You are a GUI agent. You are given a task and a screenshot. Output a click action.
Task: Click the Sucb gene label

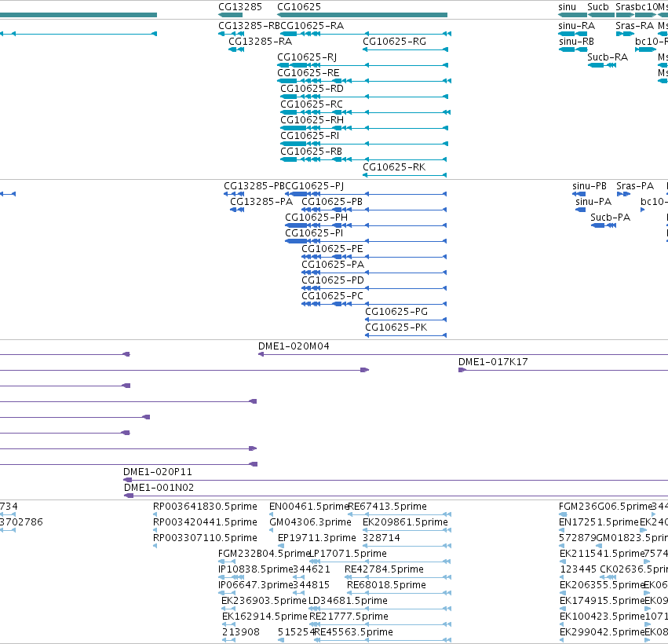point(597,7)
